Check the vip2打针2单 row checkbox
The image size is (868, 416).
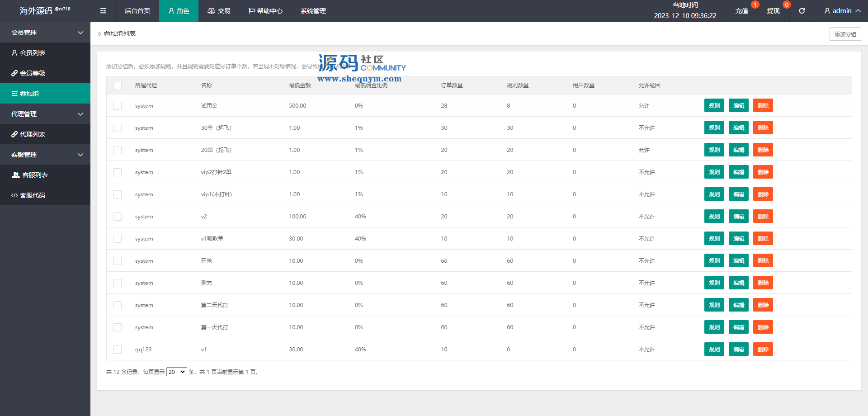coord(118,172)
